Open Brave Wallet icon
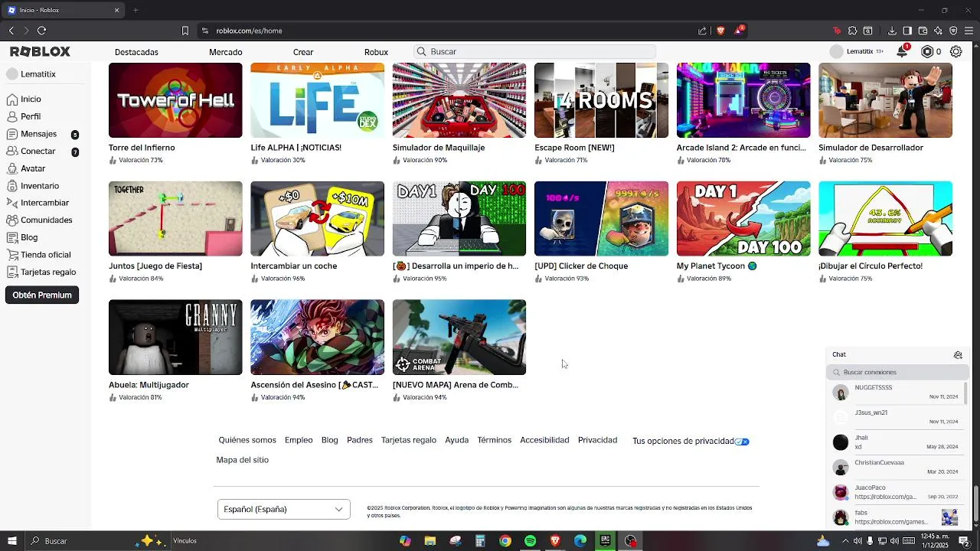 pyautogui.click(x=923, y=31)
